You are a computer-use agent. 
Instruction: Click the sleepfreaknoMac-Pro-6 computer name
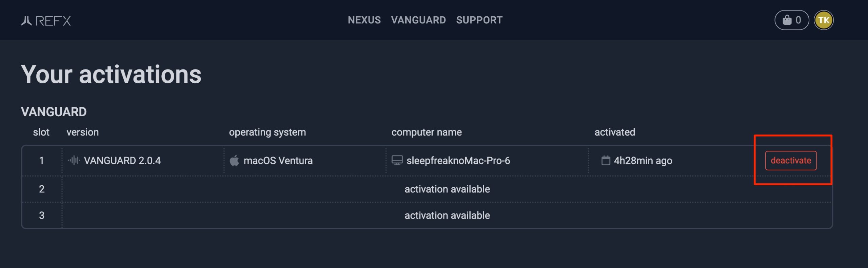pyautogui.click(x=458, y=161)
